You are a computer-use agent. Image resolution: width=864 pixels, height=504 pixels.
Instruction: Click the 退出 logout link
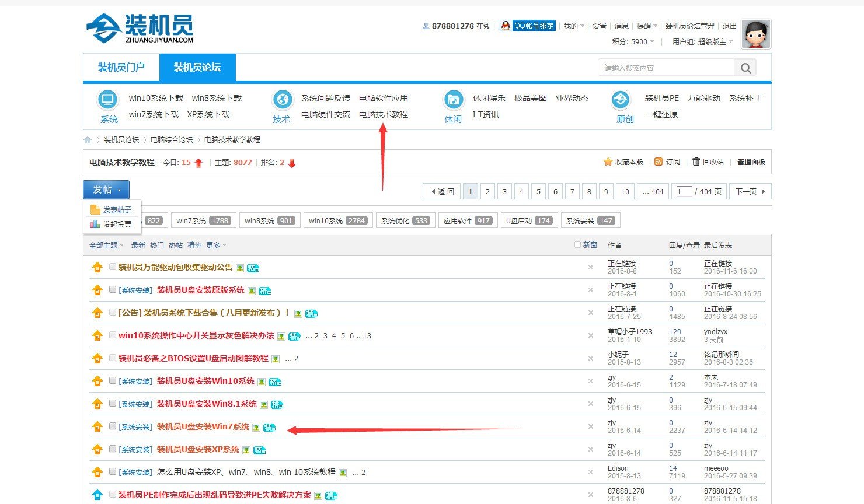click(730, 26)
